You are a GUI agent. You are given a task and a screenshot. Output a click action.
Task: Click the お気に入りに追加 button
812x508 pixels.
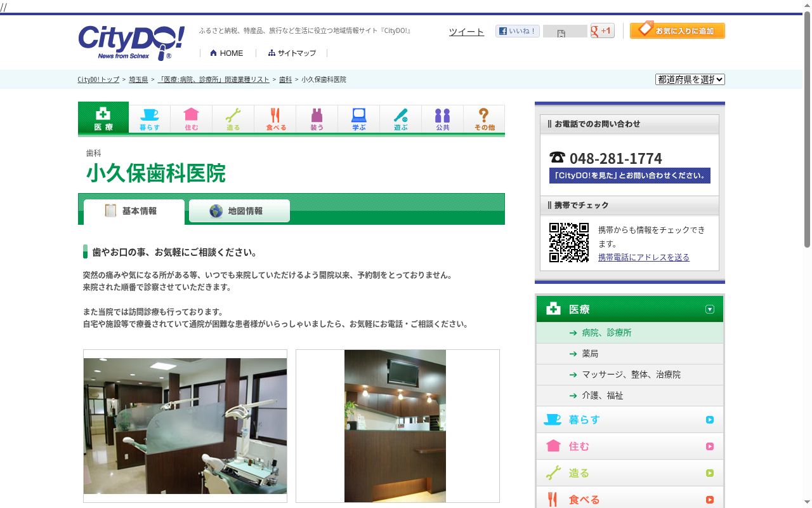click(x=678, y=30)
